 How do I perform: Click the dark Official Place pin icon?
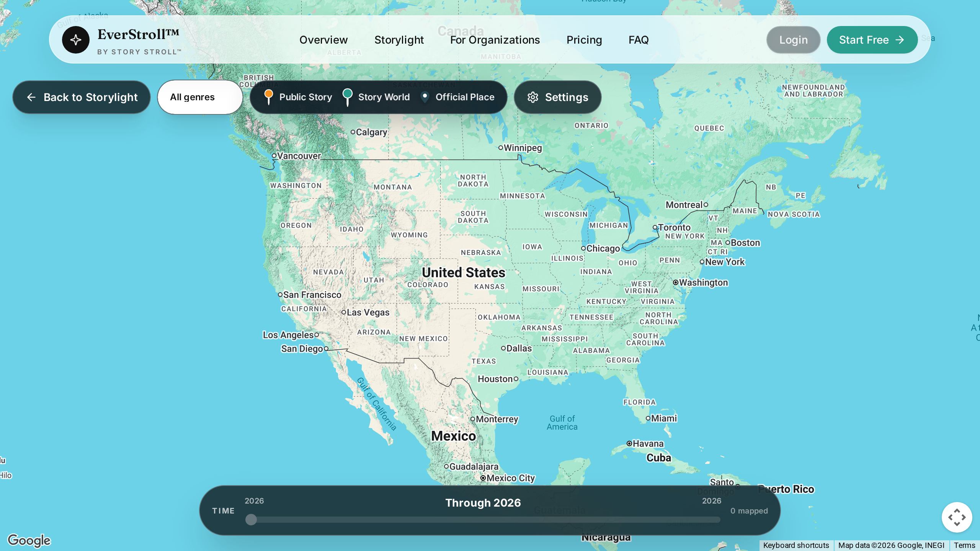pos(425,97)
